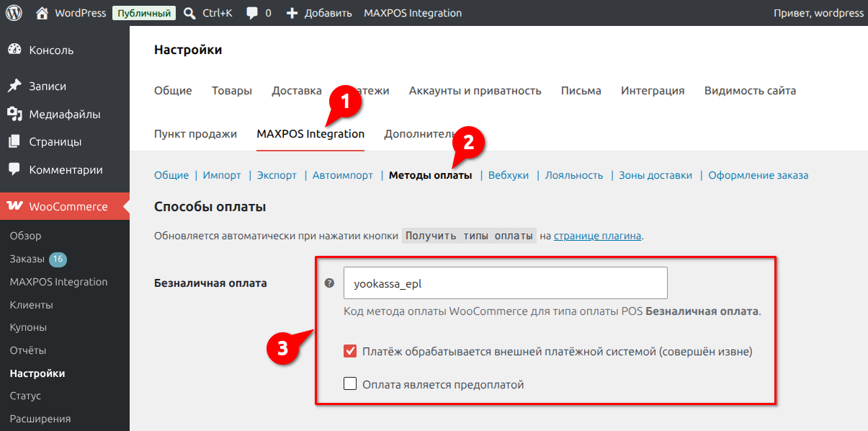Open Статус under WooCommerce
This screenshot has height=431, width=868.
(x=26, y=396)
